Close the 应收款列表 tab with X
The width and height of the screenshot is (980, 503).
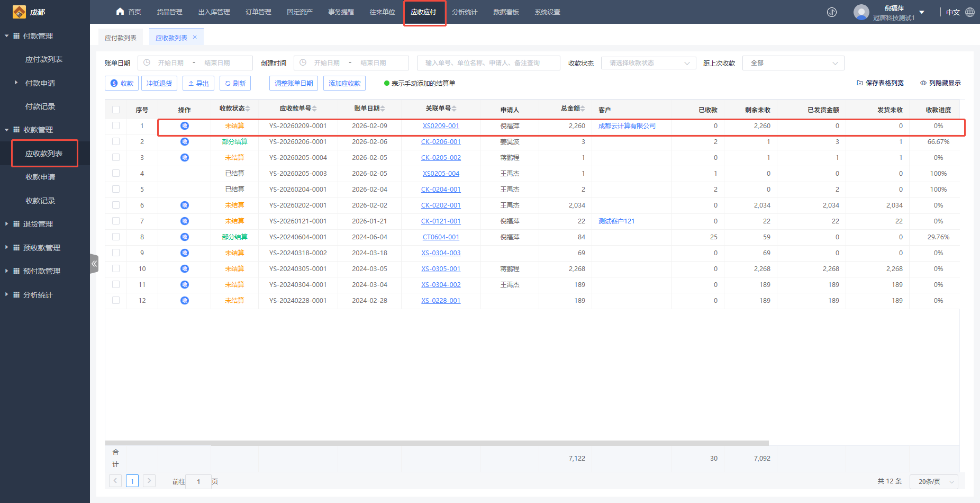pos(195,37)
